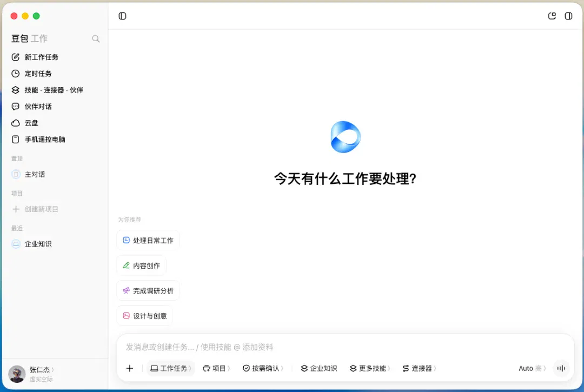Image resolution: width=584 pixels, height=392 pixels.
Task: Toggle the right side panel icon
Action: click(x=568, y=16)
